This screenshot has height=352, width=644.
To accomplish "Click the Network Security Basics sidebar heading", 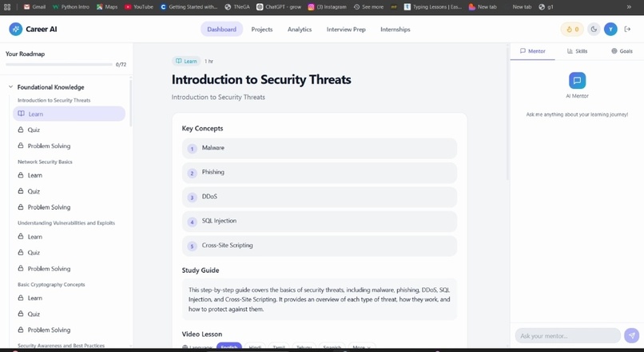I will (45, 162).
